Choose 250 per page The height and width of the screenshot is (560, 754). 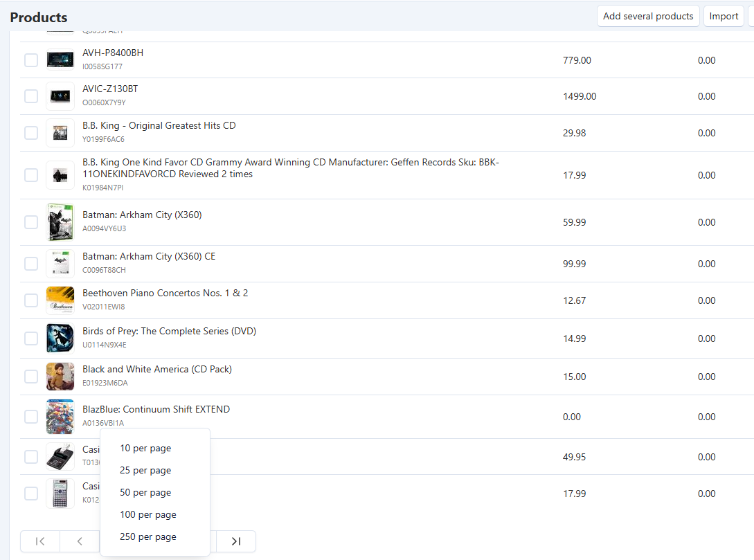pyautogui.click(x=148, y=536)
